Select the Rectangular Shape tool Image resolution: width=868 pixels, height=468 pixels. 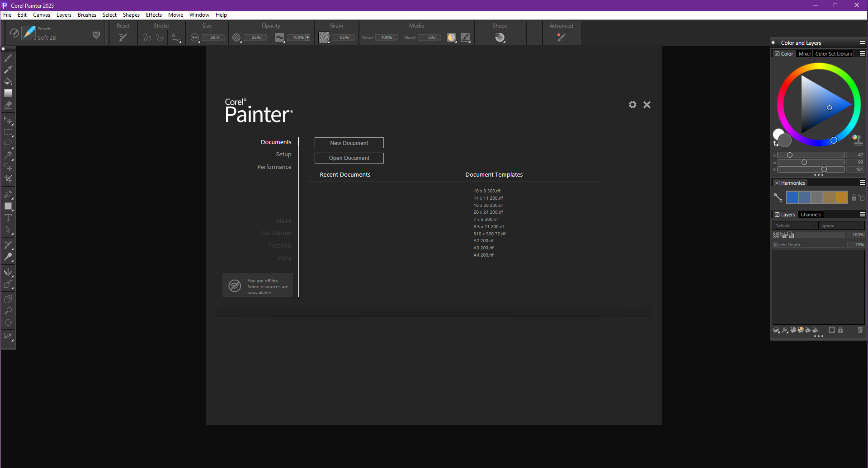pyautogui.click(x=8, y=206)
